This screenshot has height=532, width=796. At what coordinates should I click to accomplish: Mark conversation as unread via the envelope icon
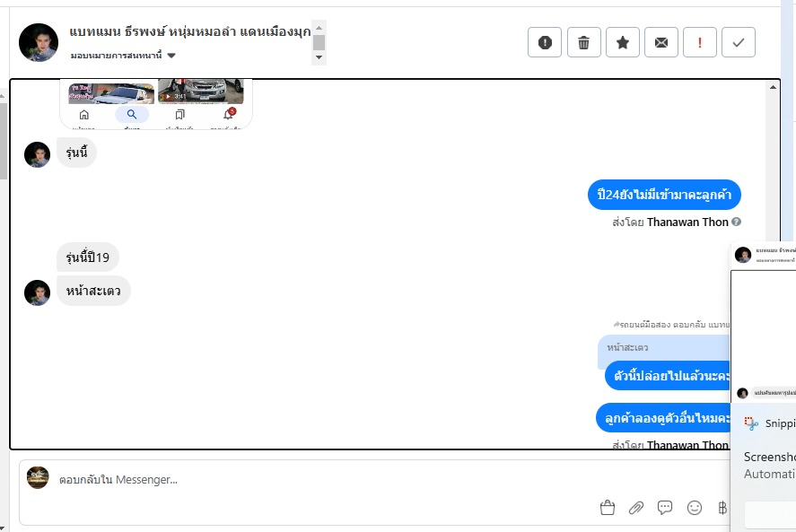pyautogui.click(x=661, y=42)
